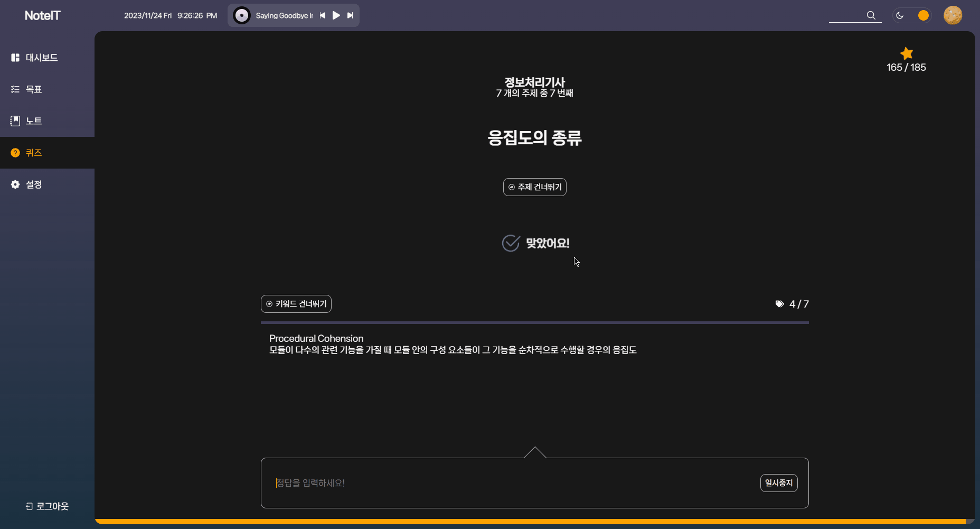
Task: Open the 설정 settings gear icon
Action: [x=15, y=184]
